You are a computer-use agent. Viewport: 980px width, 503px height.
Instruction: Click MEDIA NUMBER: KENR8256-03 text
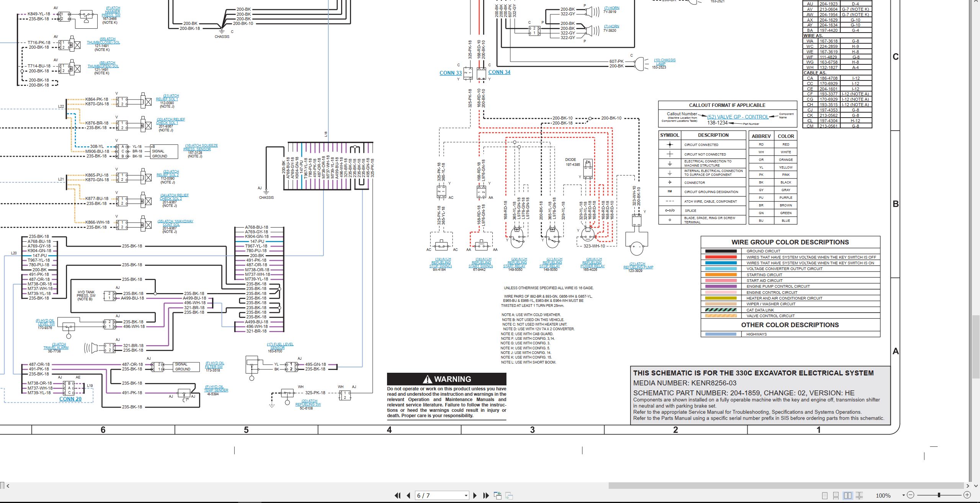685,383
